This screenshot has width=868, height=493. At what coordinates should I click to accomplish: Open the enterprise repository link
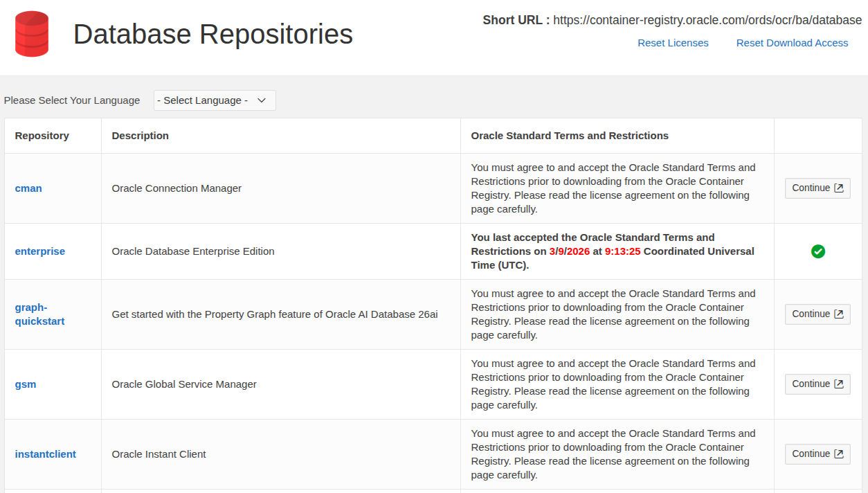[40, 251]
